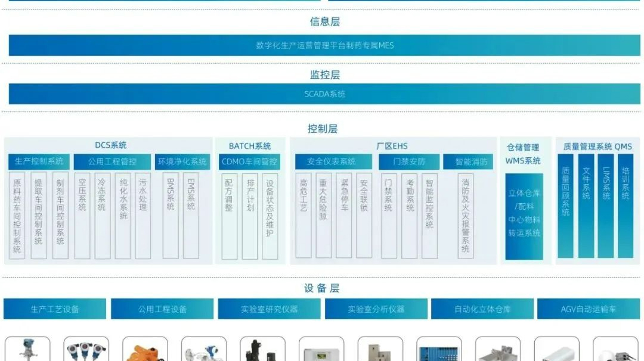644x361 pixels.
Task: Click the black valve device thumbnail
Action: tap(262, 350)
